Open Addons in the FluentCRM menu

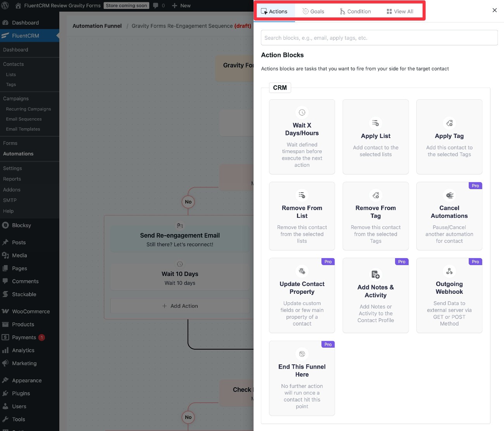coord(12,190)
